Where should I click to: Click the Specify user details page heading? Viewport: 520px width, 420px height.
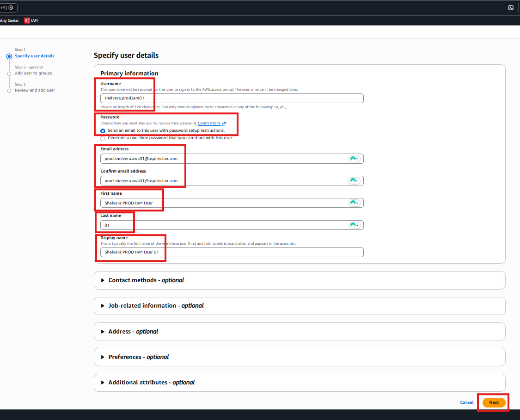point(126,56)
